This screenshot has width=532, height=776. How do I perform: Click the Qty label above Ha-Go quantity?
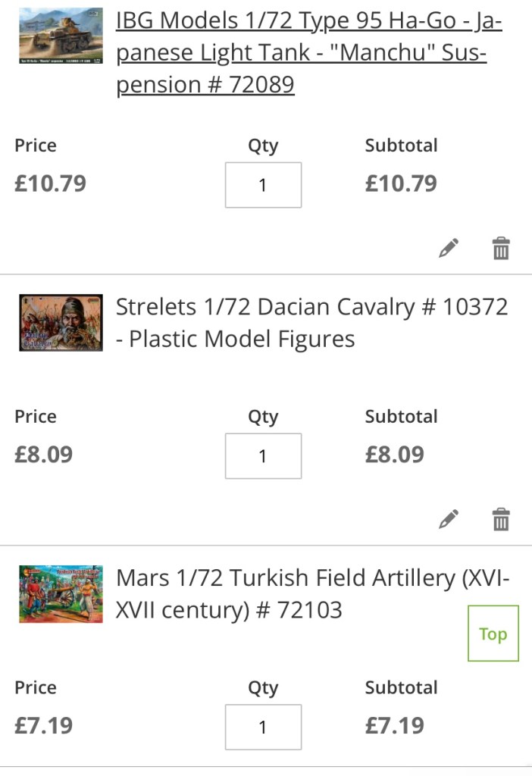pos(263,145)
